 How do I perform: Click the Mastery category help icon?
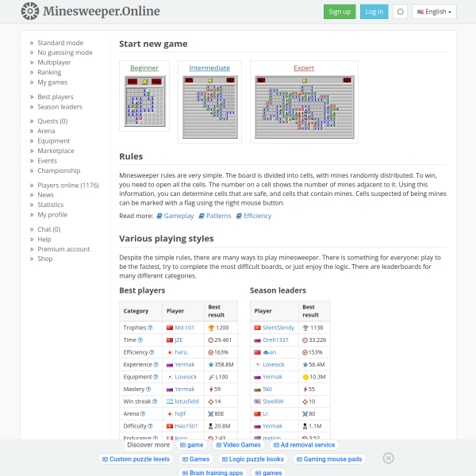coord(148,389)
